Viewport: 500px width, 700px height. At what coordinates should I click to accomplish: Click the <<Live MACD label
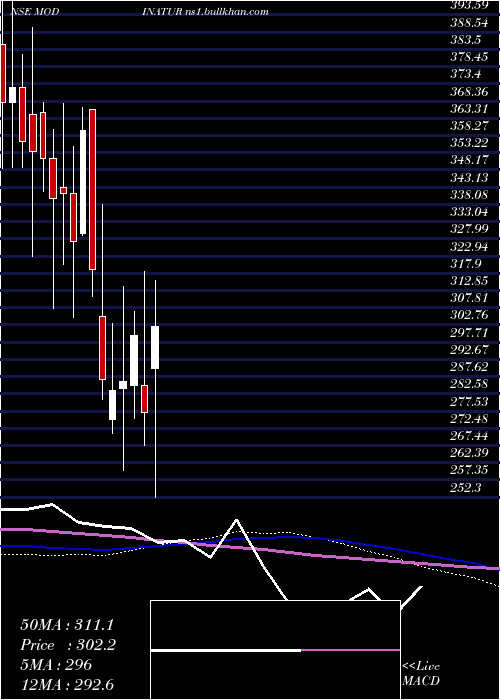421,674
